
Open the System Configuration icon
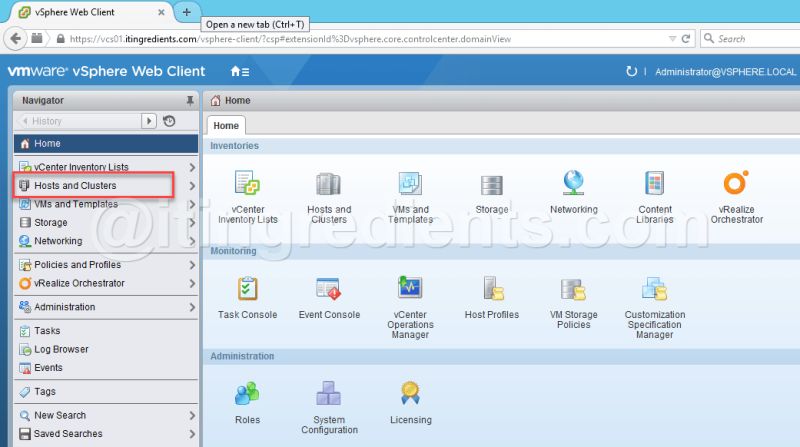329,393
